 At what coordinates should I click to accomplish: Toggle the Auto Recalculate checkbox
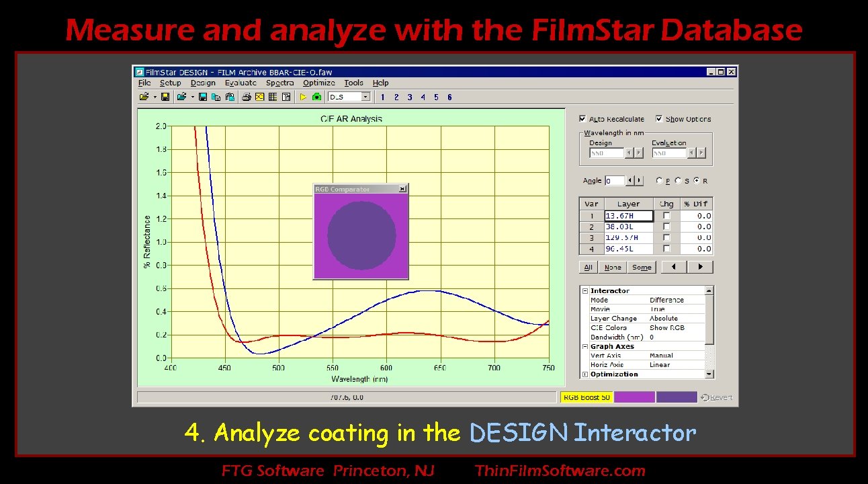[582, 118]
